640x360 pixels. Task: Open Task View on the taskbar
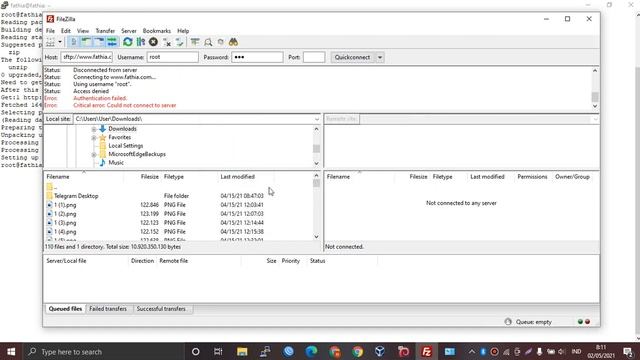click(x=218, y=351)
